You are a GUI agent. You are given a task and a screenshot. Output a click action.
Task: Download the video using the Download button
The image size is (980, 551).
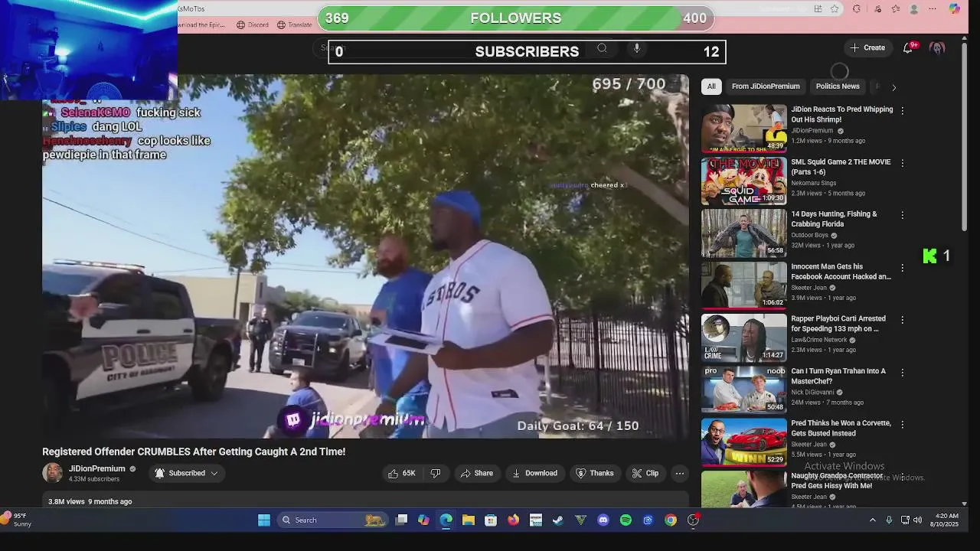534,473
